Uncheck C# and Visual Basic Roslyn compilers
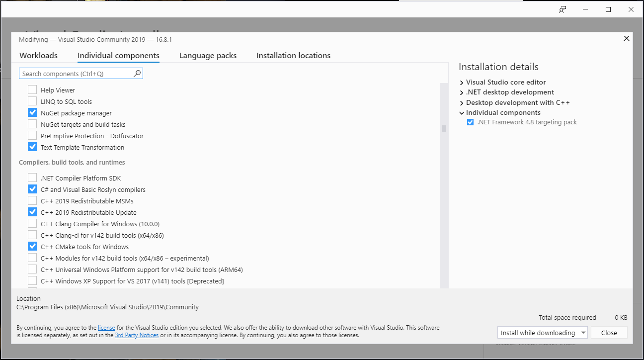The image size is (644, 360). (x=32, y=189)
